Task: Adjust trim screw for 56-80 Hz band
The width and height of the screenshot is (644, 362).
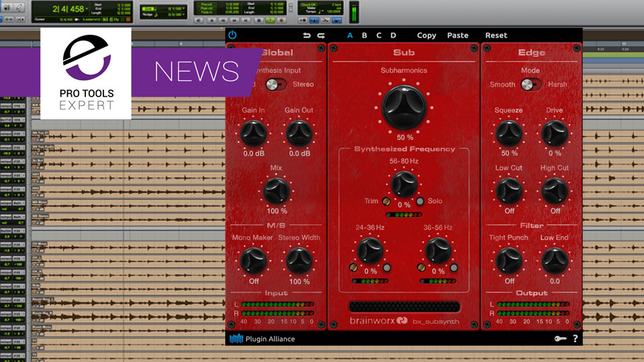Action: (x=386, y=201)
